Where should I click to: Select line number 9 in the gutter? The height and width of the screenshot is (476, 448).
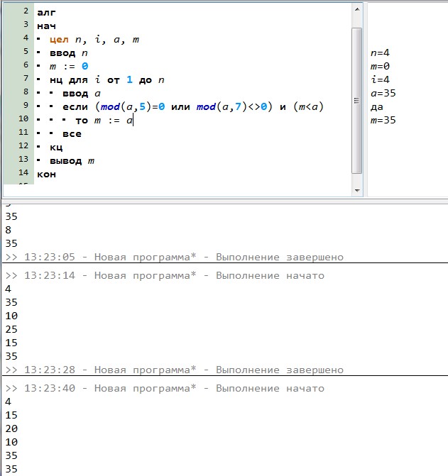click(26, 106)
